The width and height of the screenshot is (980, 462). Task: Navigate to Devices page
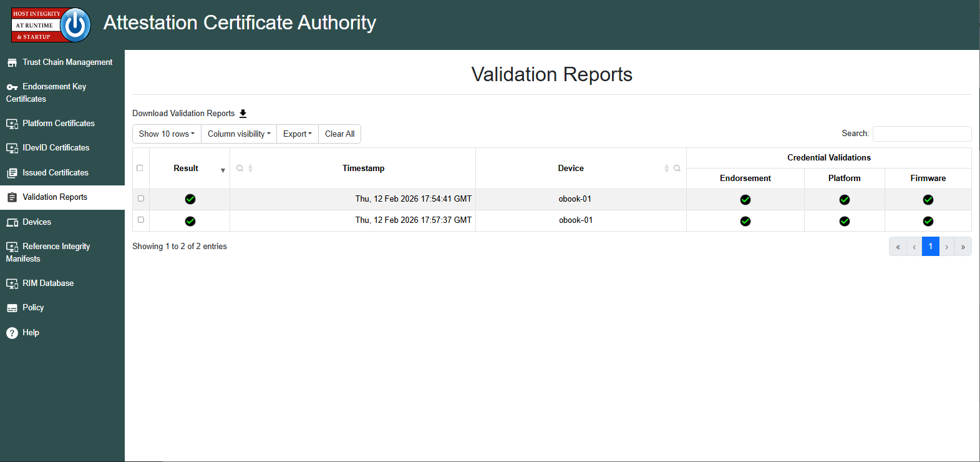click(x=37, y=222)
